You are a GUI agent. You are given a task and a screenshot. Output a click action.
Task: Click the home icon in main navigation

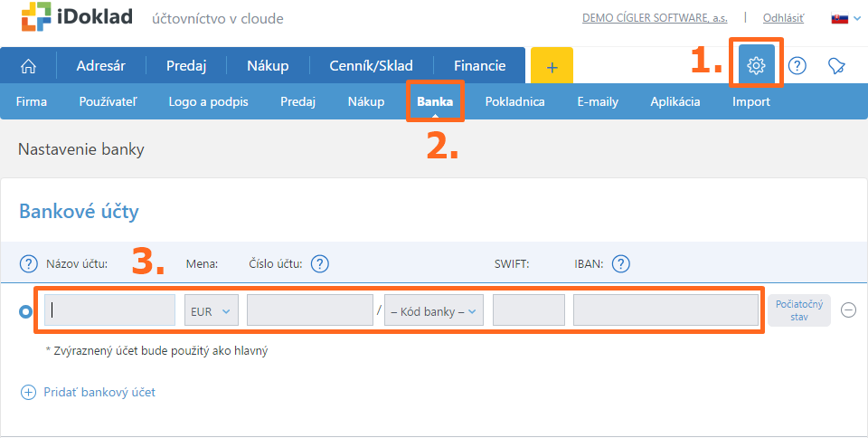(x=29, y=65)
